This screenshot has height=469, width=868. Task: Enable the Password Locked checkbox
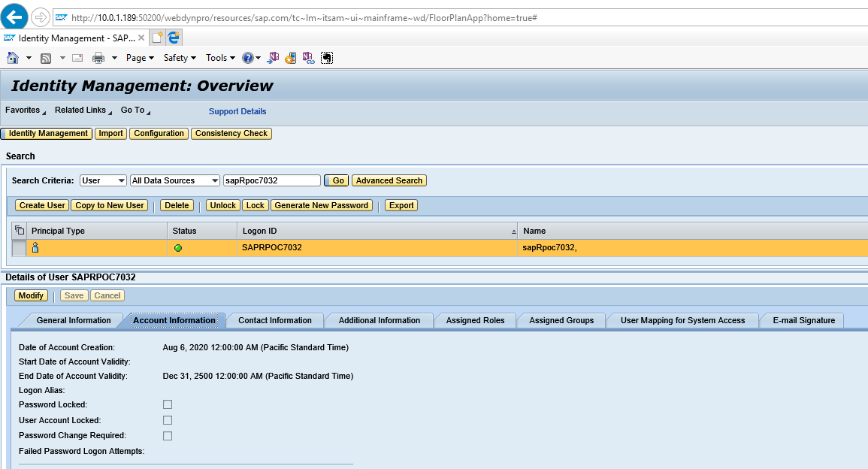[167, 404]
